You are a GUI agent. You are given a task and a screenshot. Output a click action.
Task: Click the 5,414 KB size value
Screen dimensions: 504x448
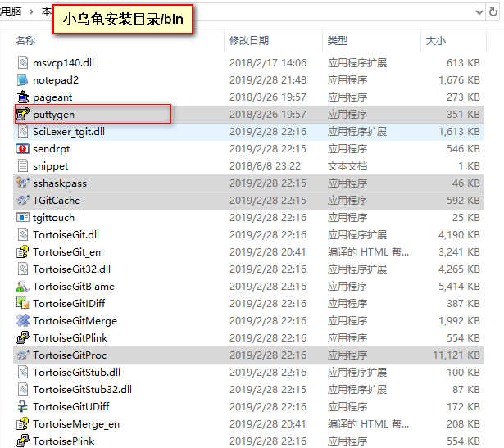[x=459, y=287]
